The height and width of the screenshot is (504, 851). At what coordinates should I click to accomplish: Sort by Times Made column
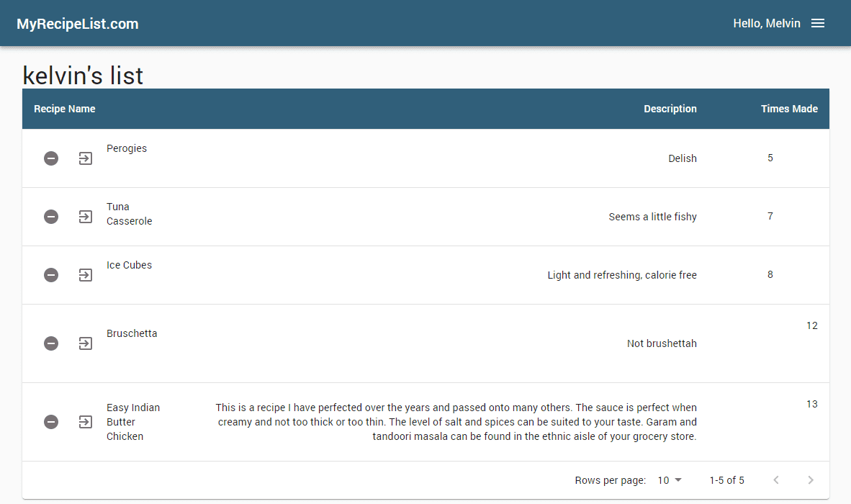[789, 109]
